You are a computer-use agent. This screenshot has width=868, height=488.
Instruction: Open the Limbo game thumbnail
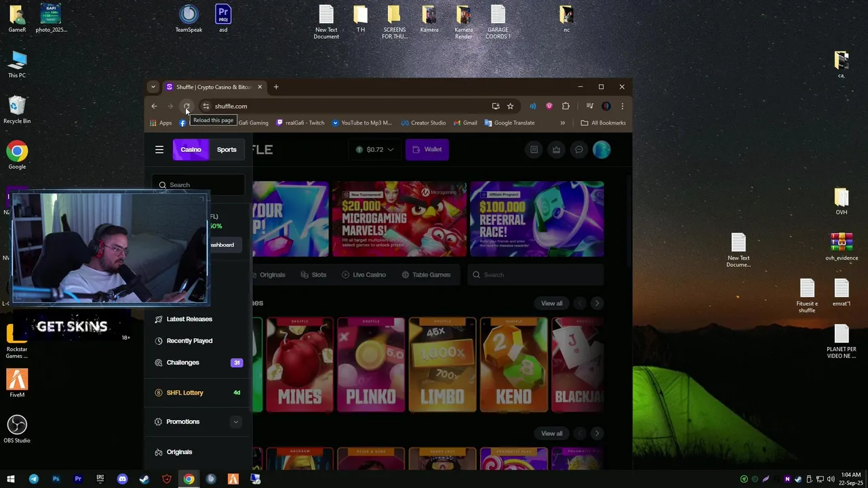[442, 365]
